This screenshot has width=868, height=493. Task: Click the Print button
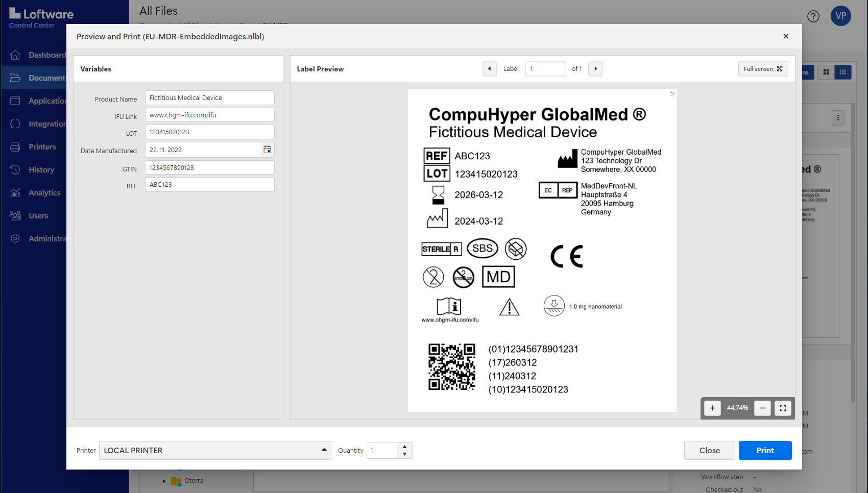click(x=765, y=450)
